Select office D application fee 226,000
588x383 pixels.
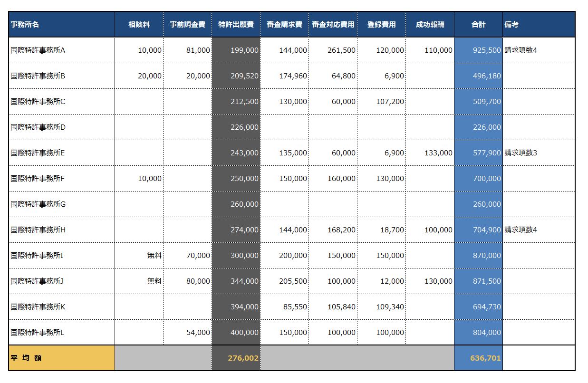236,127
